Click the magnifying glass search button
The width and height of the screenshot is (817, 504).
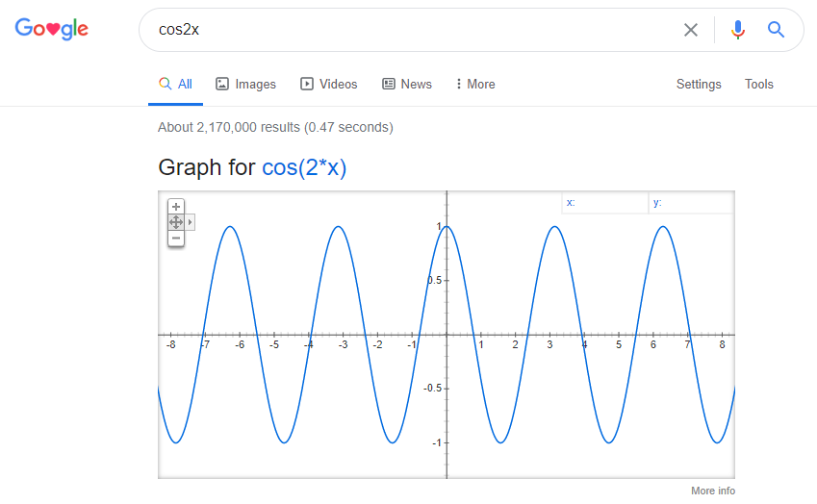[776, 30]
